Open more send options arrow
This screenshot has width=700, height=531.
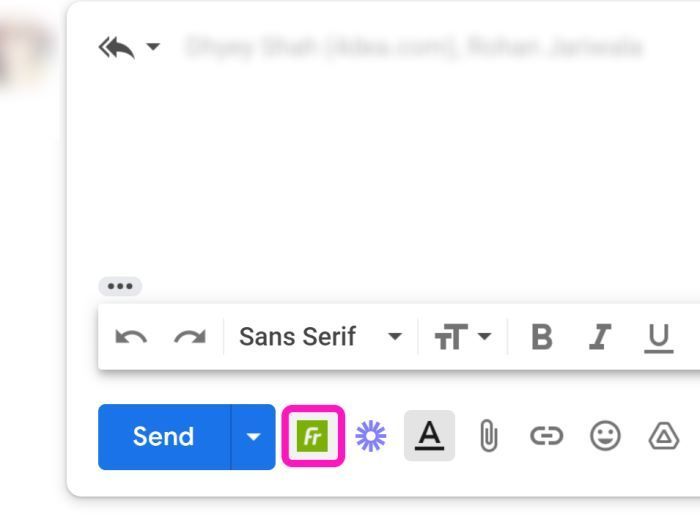(x=253, y=436)
